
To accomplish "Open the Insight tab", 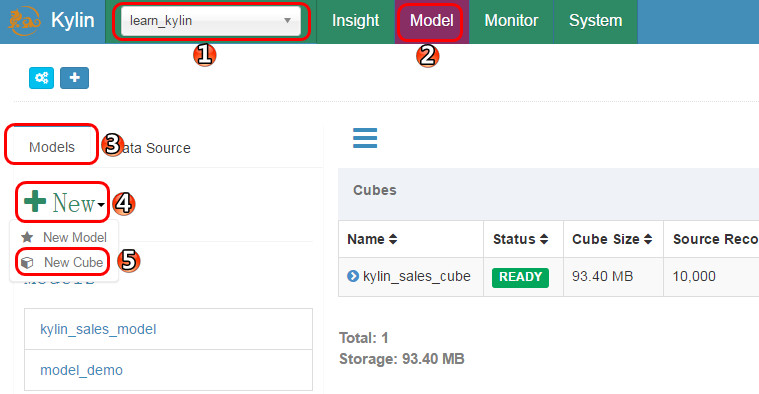I will point(355,21).
